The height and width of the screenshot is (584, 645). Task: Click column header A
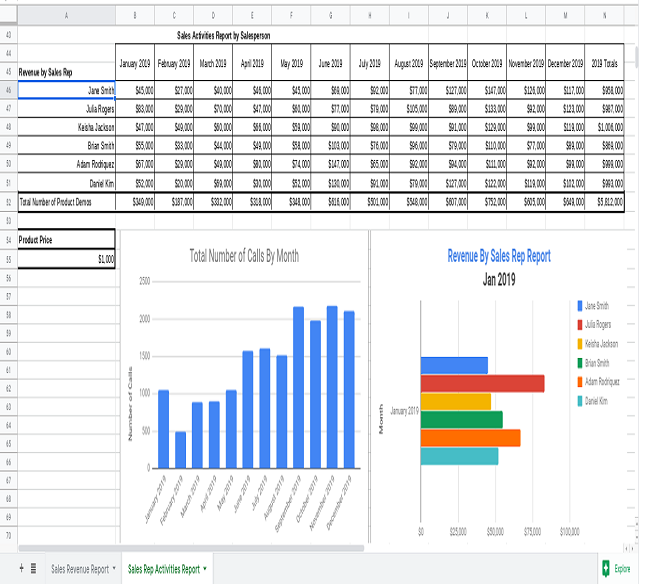tap(67, 16)
